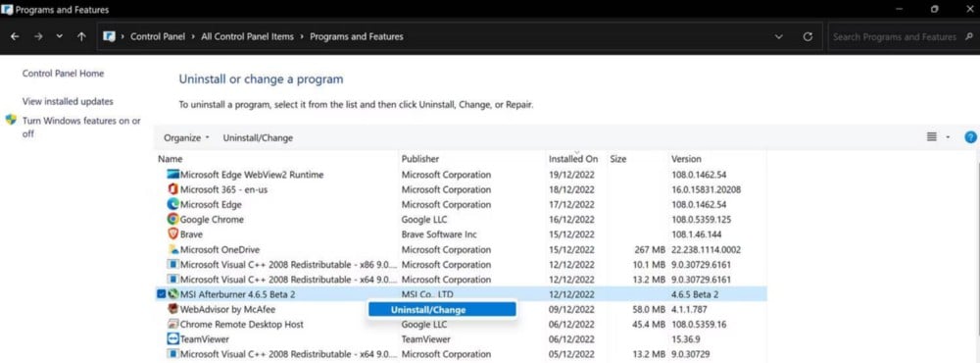Select the TeamViewer program icon
The image size is (980, 363).
point(173,339)
